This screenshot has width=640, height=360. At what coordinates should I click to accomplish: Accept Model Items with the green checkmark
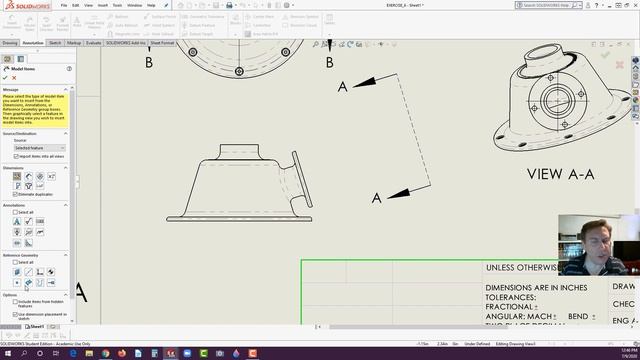[x=5, y=78]
